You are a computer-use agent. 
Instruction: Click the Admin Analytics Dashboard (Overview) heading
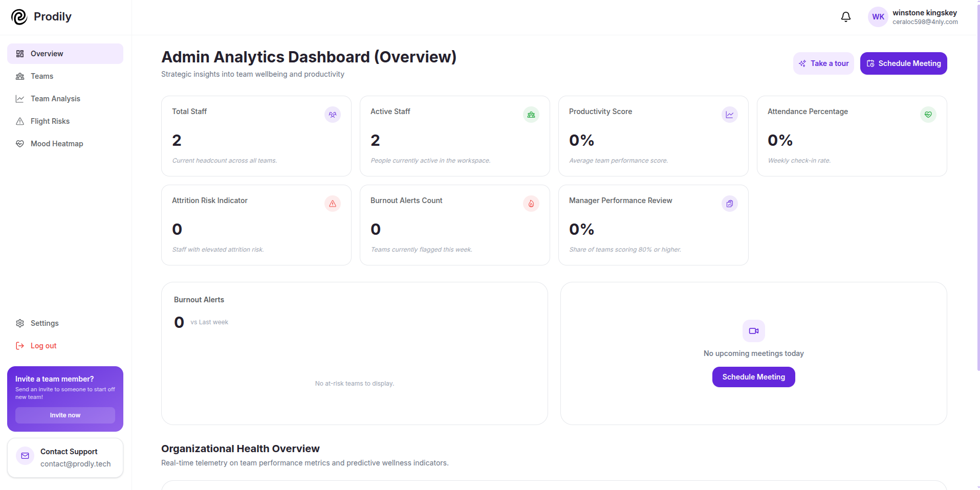[x=309, y=57]
